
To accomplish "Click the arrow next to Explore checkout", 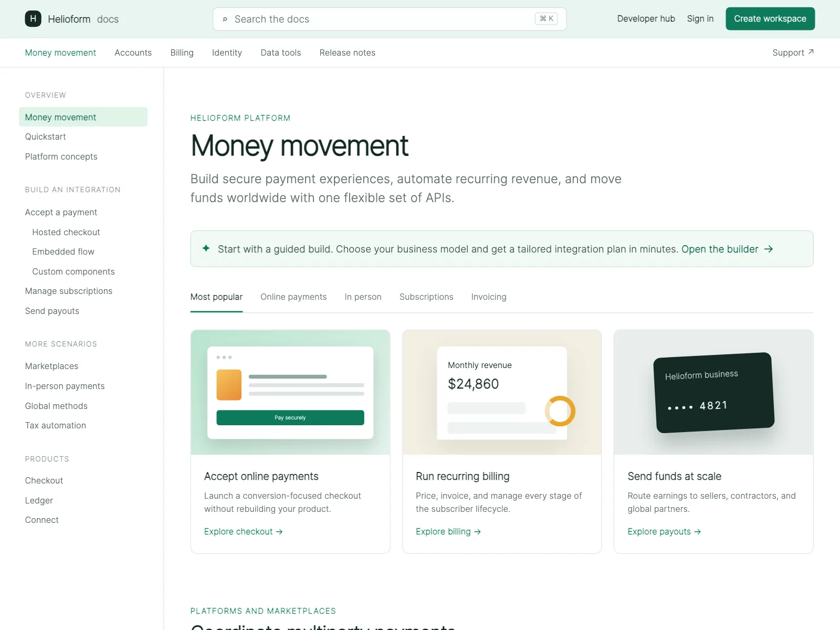I will (279, 532).
